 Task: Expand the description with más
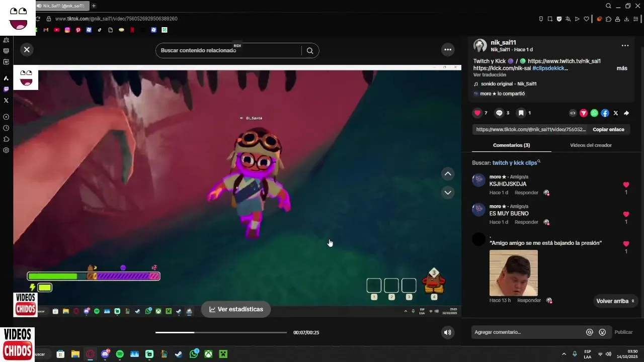(x=622, y=68)
